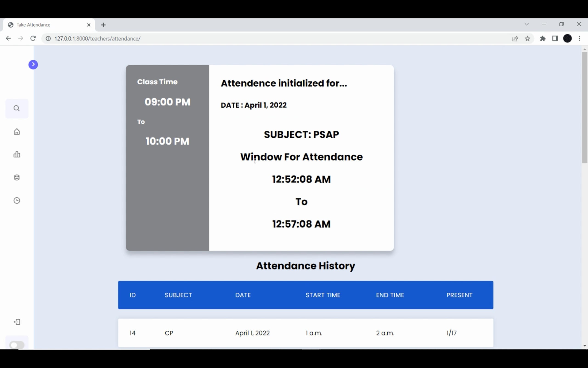Click the browser back arrow
588x368 pixels.
click(8, 38)
